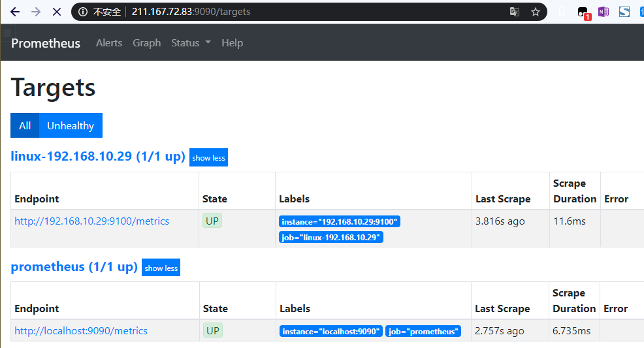
Task: View site security info icon
Action: (x=83, y=12)
